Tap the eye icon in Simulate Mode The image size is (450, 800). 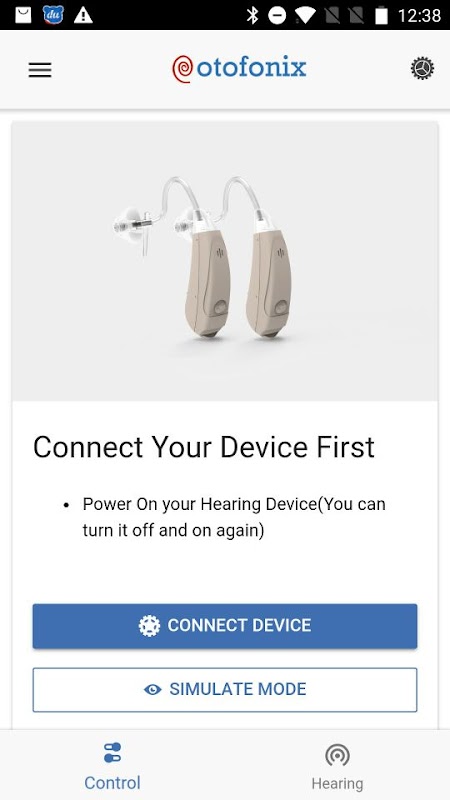pyautogui.click(x=153, y=690)
